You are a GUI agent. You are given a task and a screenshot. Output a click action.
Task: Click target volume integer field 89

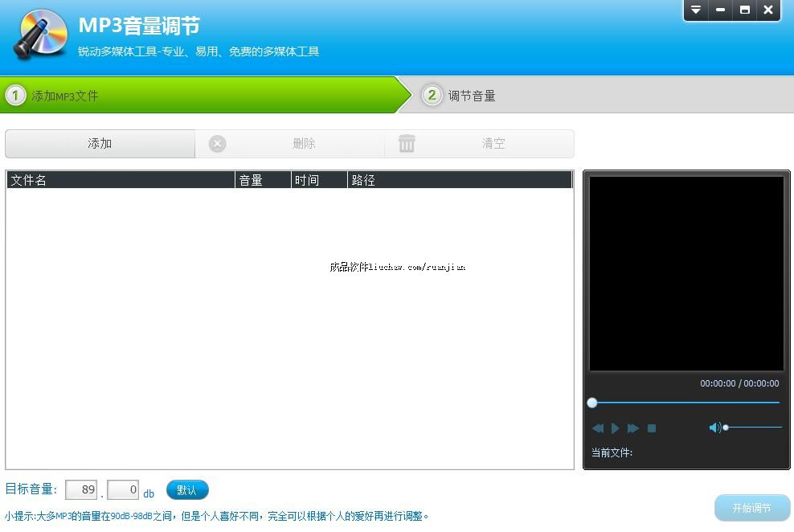click(x=81, y=489)
